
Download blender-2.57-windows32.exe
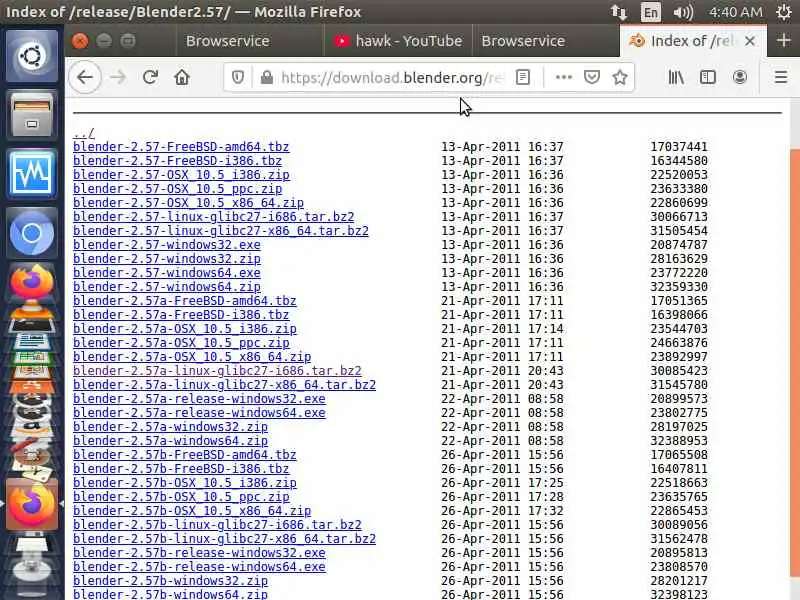click(167, 245)
